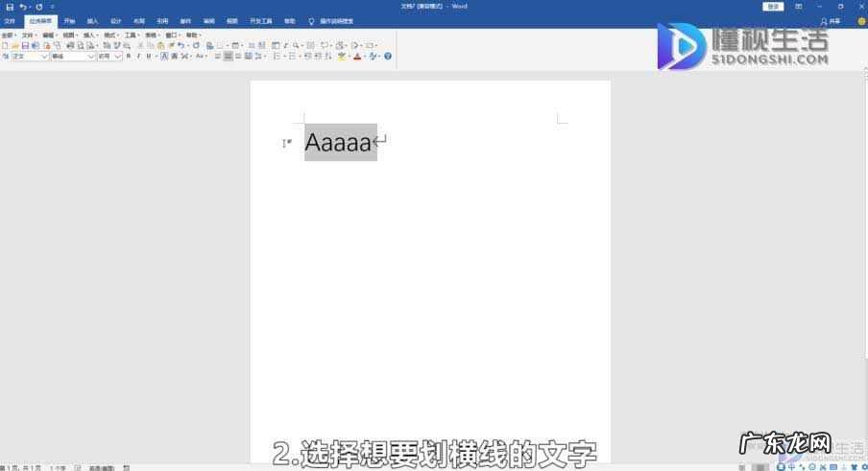Click the 共享 share button

pyautogui.click(x=831, y=21)
